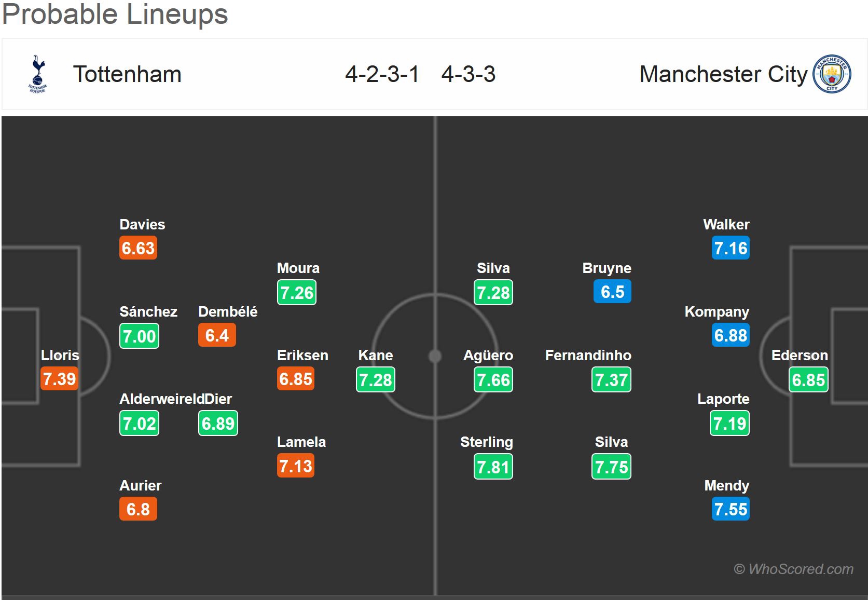Click Walker's 7.16 rating badge

[731, 248]
